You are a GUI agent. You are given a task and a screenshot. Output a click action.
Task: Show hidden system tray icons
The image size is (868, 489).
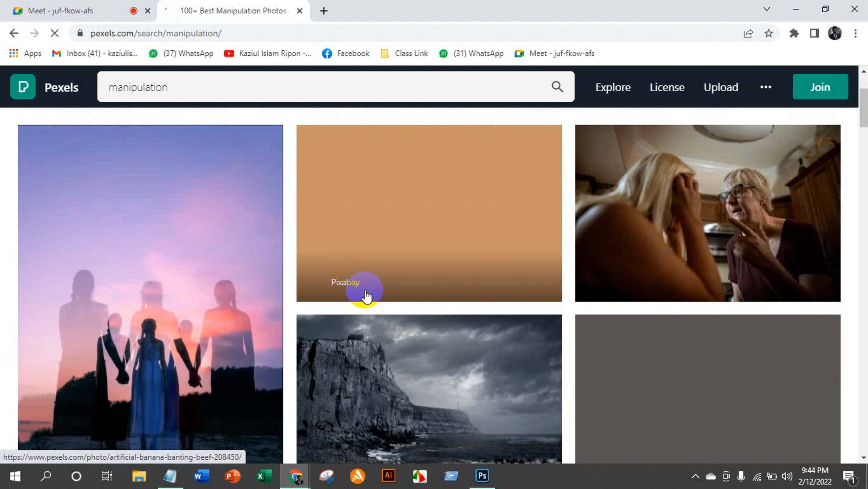(695, 476)
